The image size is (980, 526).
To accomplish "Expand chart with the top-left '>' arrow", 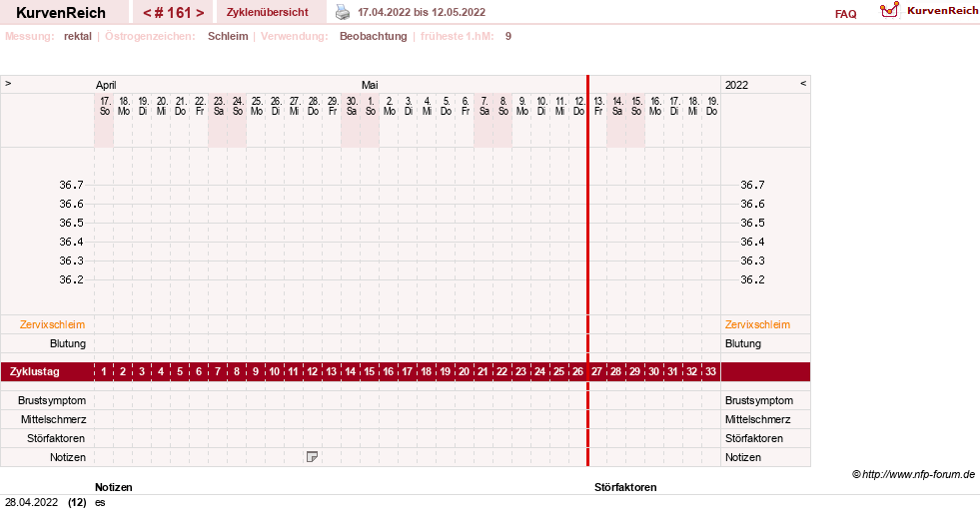I will pyautogui.click(x=8, y=83).
